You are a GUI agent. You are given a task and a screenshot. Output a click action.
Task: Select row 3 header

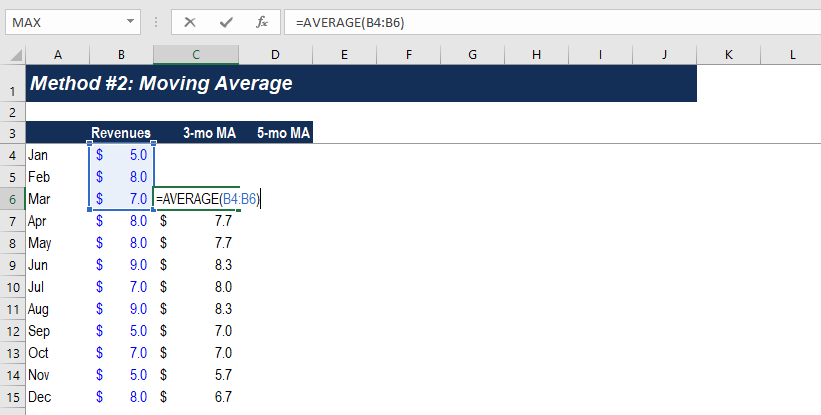13,132
